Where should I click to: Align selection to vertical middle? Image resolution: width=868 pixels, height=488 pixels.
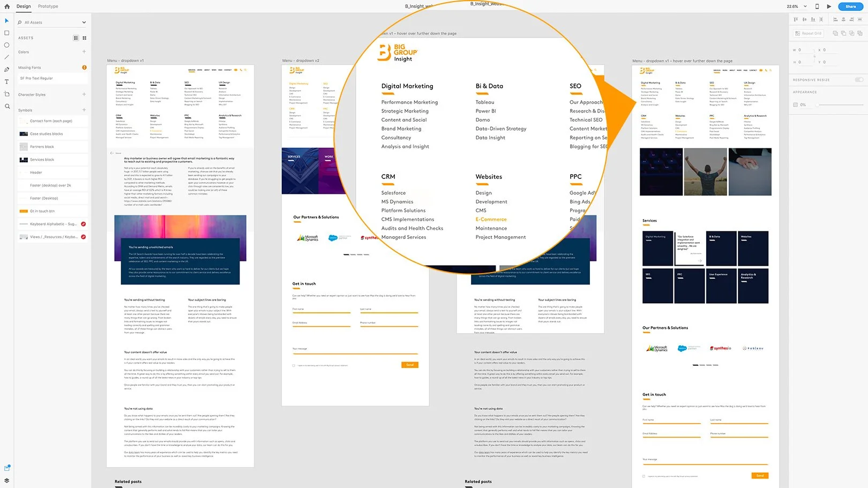coord(804,19)
